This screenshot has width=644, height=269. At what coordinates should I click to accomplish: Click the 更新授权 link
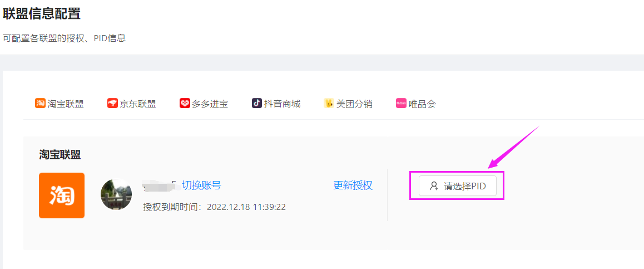(x=353, y=185)
